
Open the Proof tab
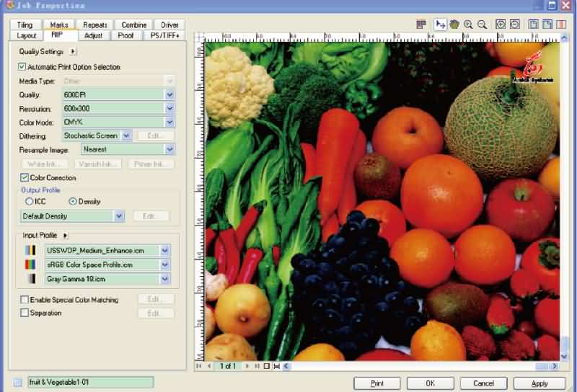125,35
